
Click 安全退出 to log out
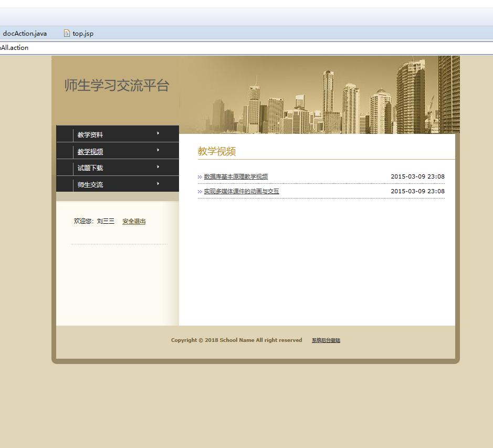(x=133, y=221)
